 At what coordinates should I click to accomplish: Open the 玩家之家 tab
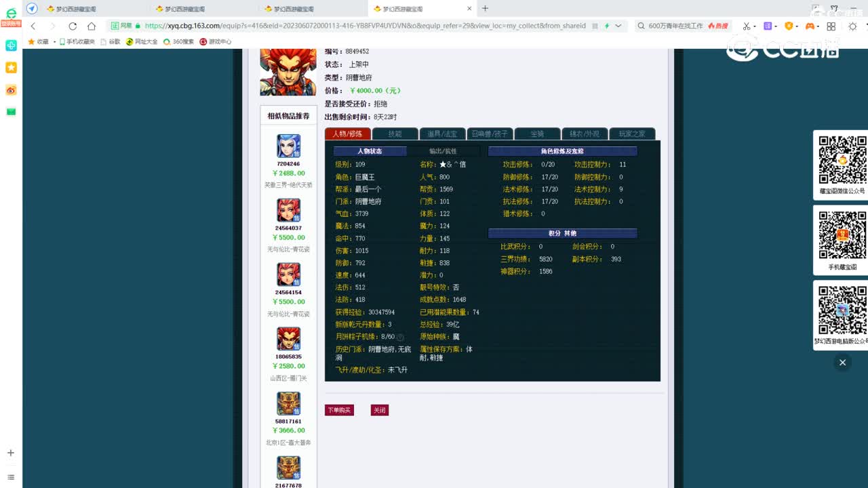coord(632,134)
